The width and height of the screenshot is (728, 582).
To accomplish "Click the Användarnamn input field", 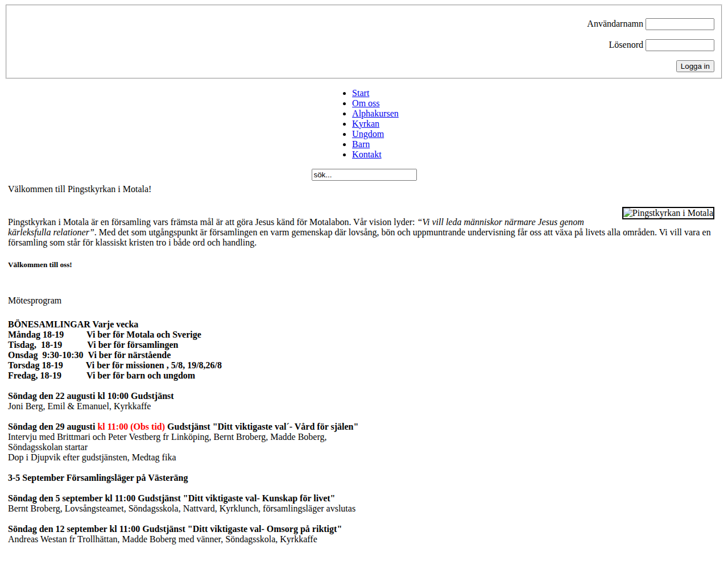I will click(680, 24).
